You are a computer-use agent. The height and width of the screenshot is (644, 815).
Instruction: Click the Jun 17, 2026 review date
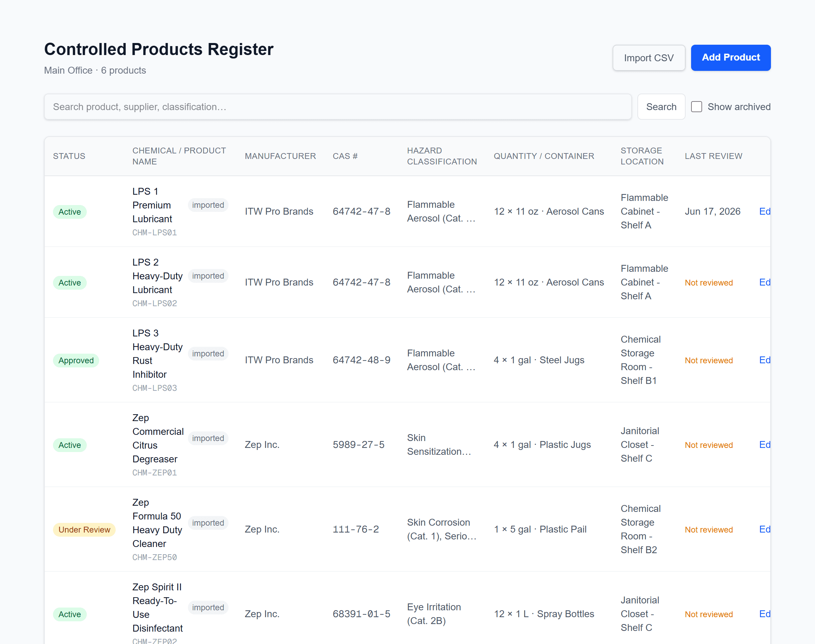coord(712,212)
